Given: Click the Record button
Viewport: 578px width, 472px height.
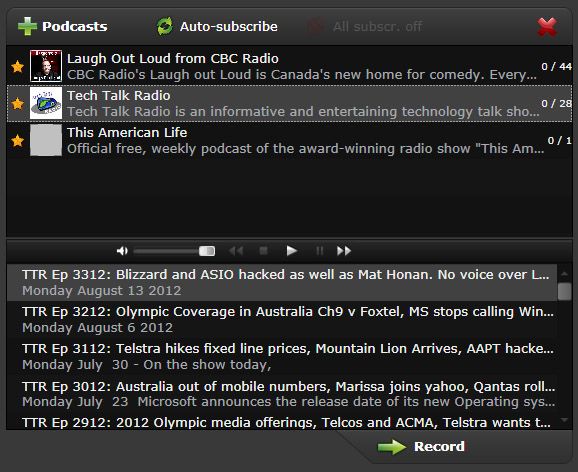Looking at the screenshot, I should point(421,447).
